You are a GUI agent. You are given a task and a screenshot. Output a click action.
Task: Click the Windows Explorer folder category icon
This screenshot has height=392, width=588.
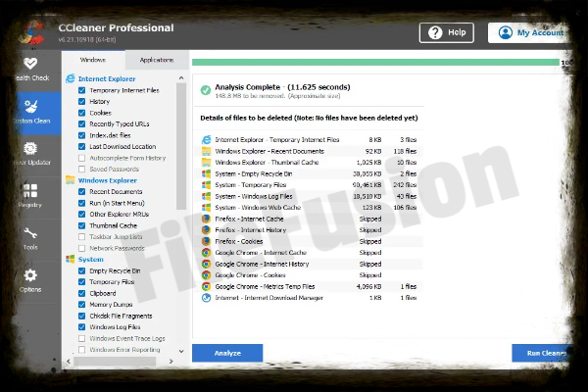click(71, 180)
